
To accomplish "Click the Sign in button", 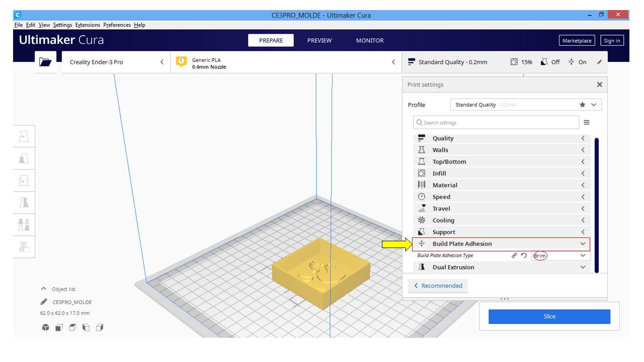I will click(x=612, y=41).
